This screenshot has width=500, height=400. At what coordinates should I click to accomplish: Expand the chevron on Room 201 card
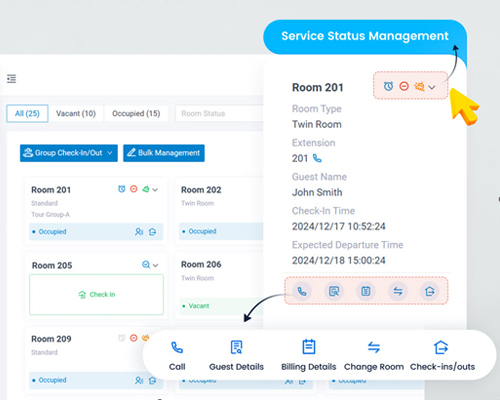click(x=155, y=190)
